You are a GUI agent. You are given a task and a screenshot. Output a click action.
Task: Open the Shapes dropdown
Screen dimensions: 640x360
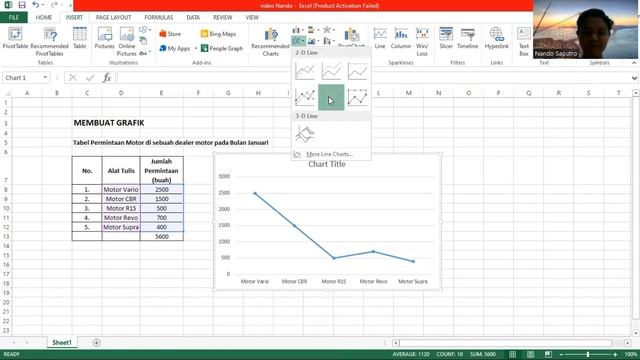pyautogui.click(x=144, y=30)
